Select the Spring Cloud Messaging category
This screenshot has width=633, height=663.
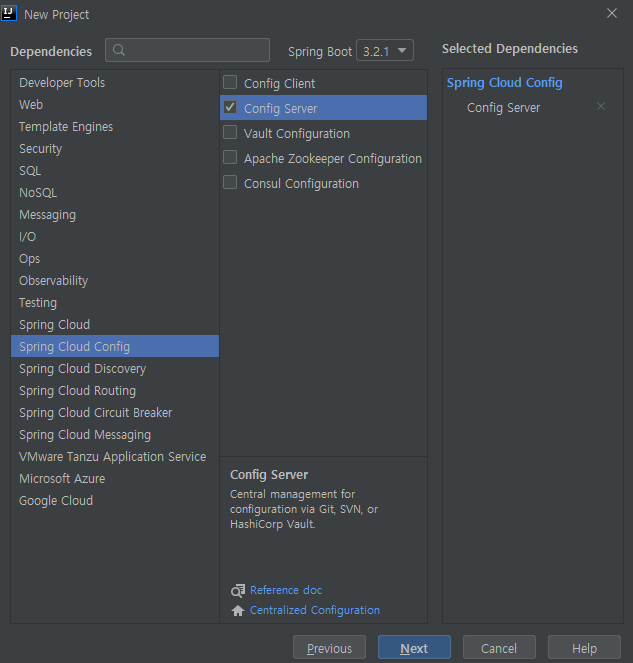click(115, 434)
